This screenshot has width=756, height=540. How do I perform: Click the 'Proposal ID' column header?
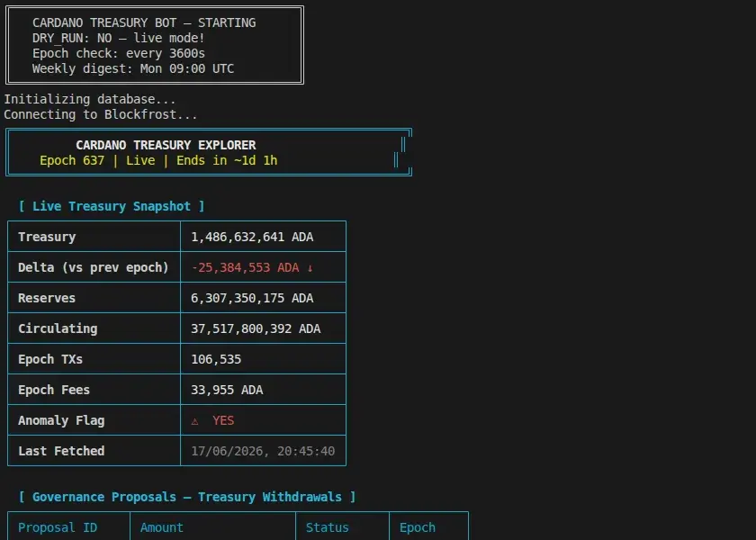[58, 528]
